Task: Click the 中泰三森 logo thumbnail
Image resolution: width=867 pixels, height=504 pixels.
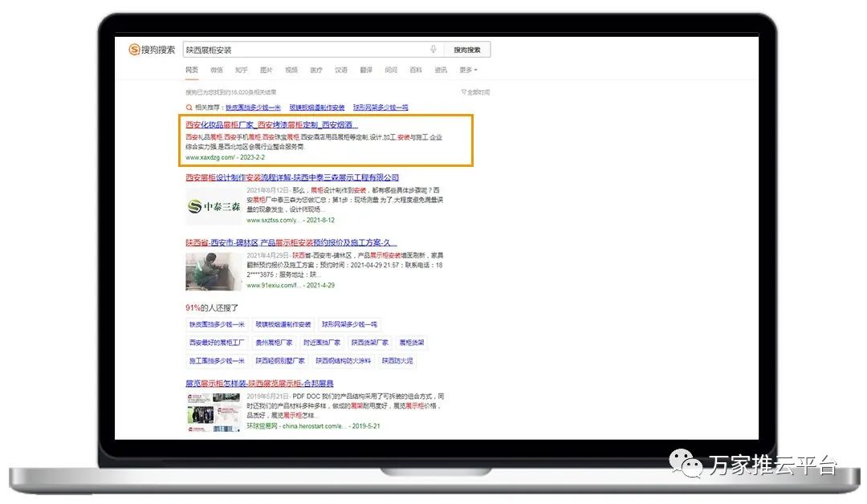Action: (x=214, y=207)
